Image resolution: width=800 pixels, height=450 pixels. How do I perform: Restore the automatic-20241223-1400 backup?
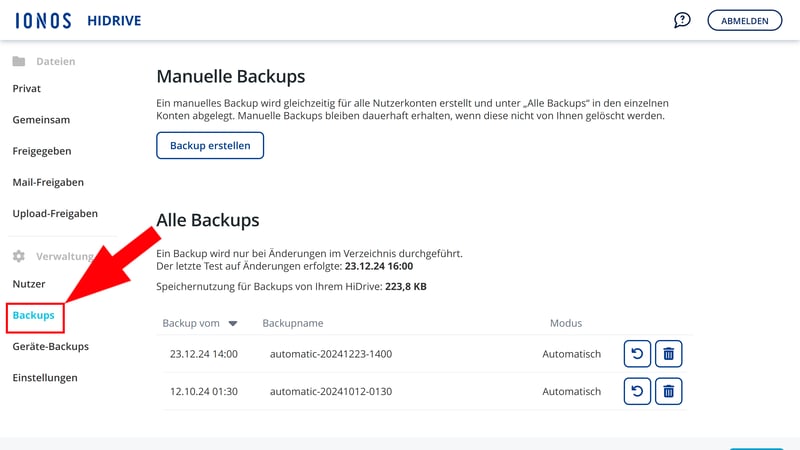coord(637,354)
